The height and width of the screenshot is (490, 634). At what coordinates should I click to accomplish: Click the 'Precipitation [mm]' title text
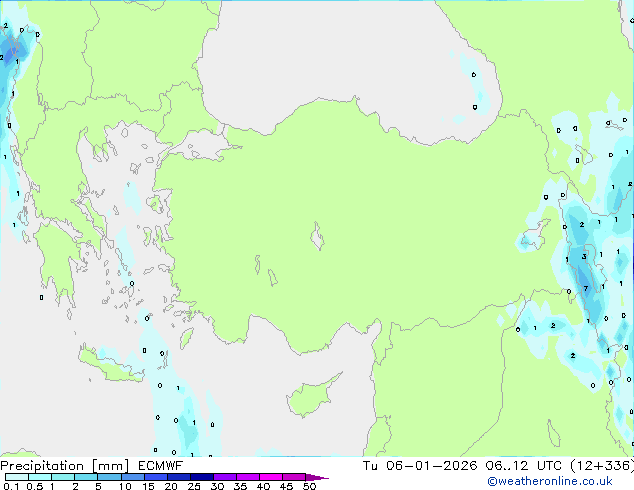point(65,466)
